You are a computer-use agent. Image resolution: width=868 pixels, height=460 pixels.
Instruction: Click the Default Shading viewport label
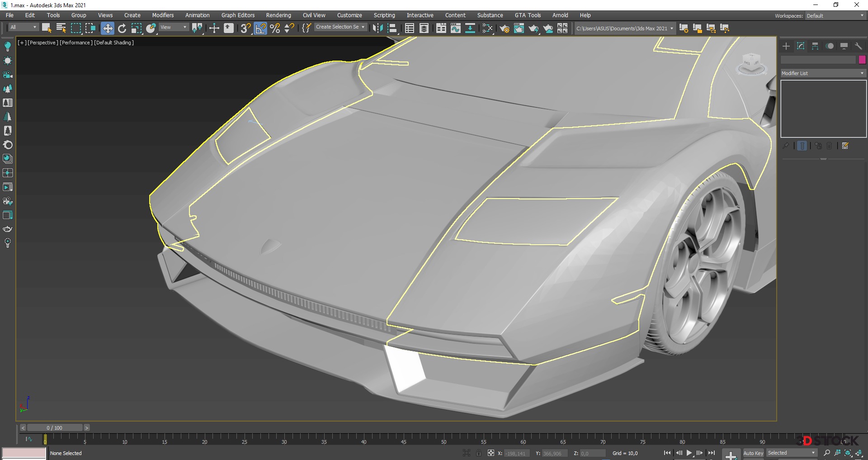(x=114, y=43)
